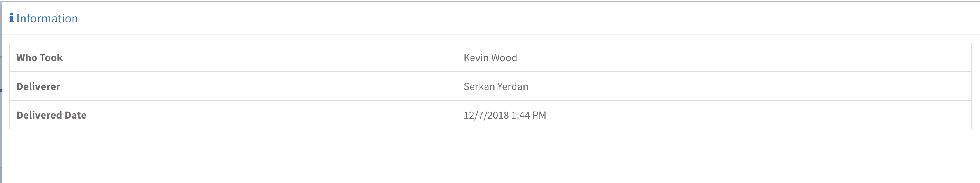This screenshot has width=980, height=183.
Task: Select the Information panel heading text
Action: coord(47,18)
